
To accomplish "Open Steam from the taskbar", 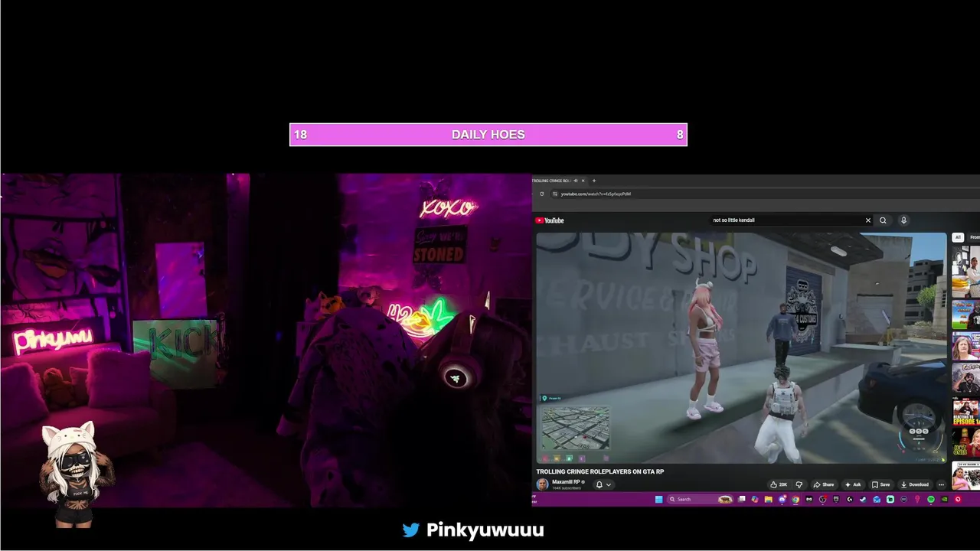I will 863,499.
